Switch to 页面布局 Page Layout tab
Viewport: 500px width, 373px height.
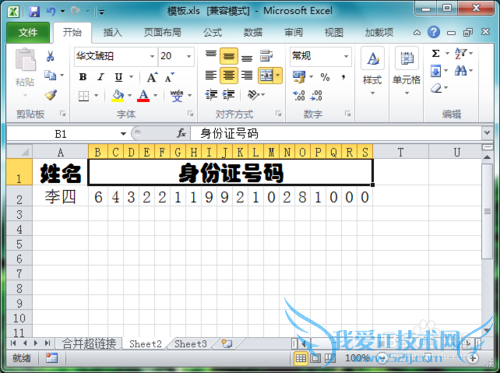click(163, 33)
